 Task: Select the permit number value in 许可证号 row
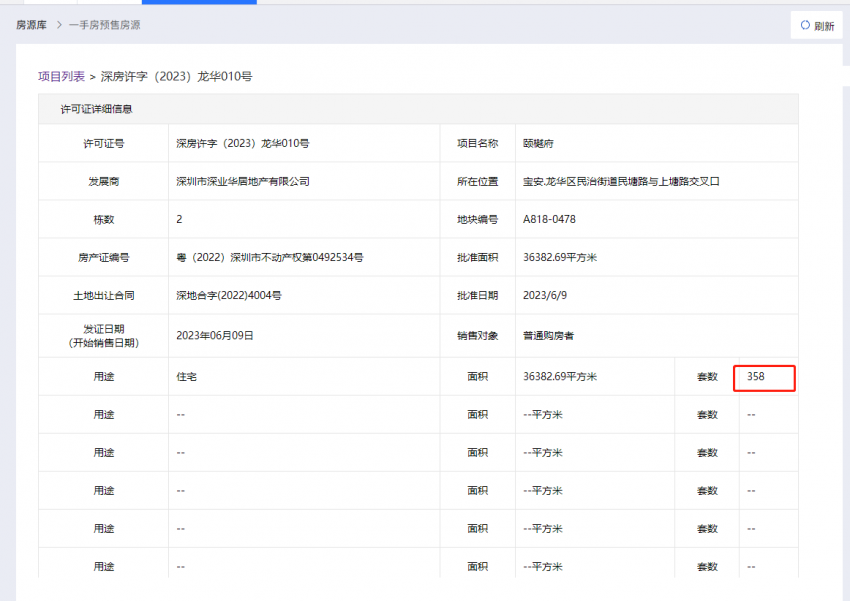[242, 143]
